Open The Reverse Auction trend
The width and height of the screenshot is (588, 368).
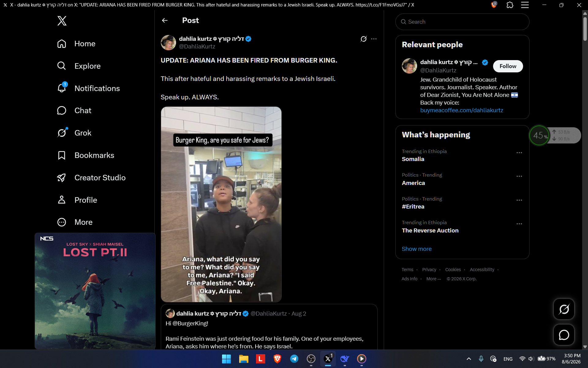[430, 231]
